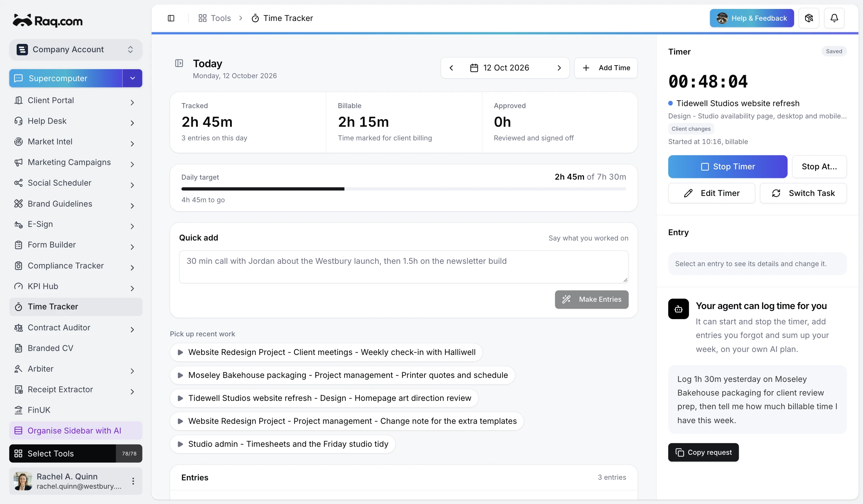Image resolution: width=863 pixels, height=504 pixels.
Task: Stop the running timer
Action: (x=727, y=167)
